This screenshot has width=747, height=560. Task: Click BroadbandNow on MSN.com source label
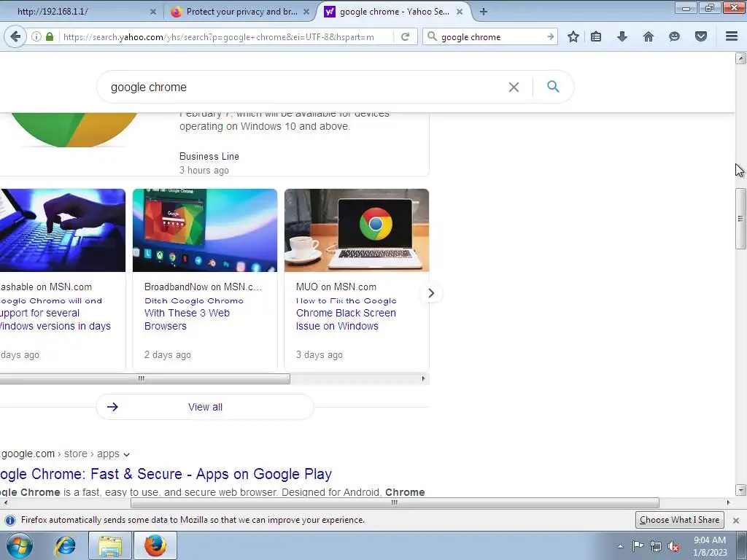click(x=203, y=287)
